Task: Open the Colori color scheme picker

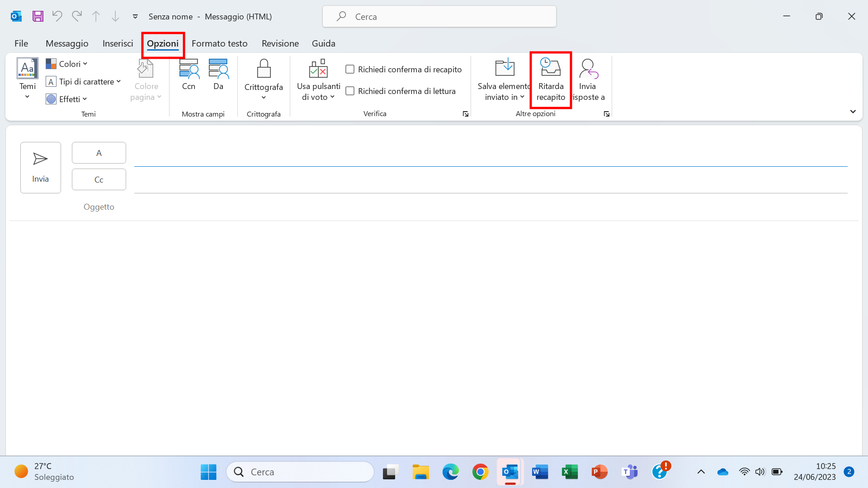Action: [x=67, y=64]
